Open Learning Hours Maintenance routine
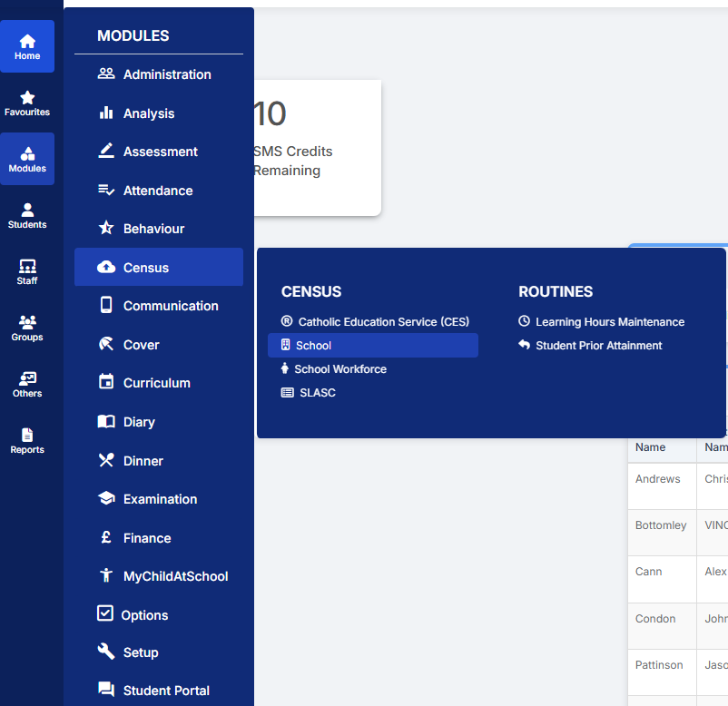 609,322
